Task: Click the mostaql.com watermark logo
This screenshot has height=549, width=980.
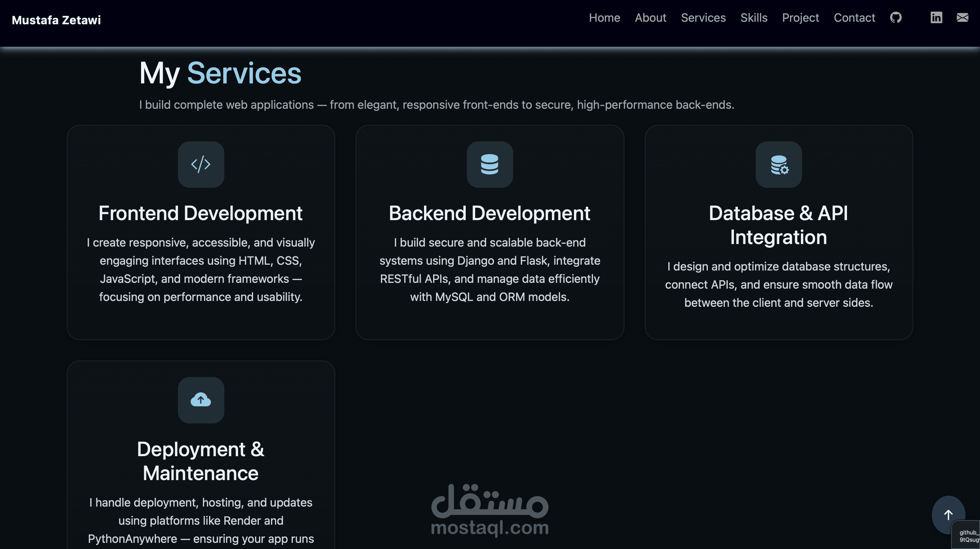Action: tap(490, 510)
